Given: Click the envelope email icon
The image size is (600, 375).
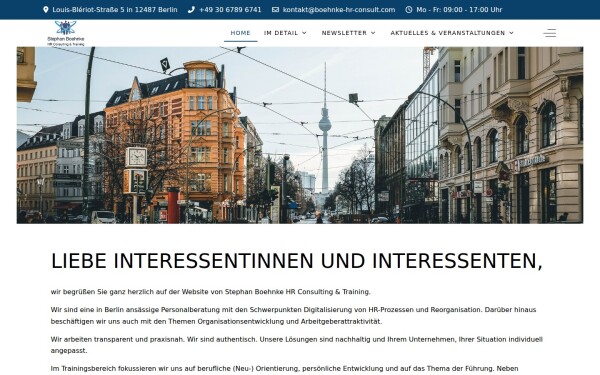Looking at the screenshot, I should point(275,10).
